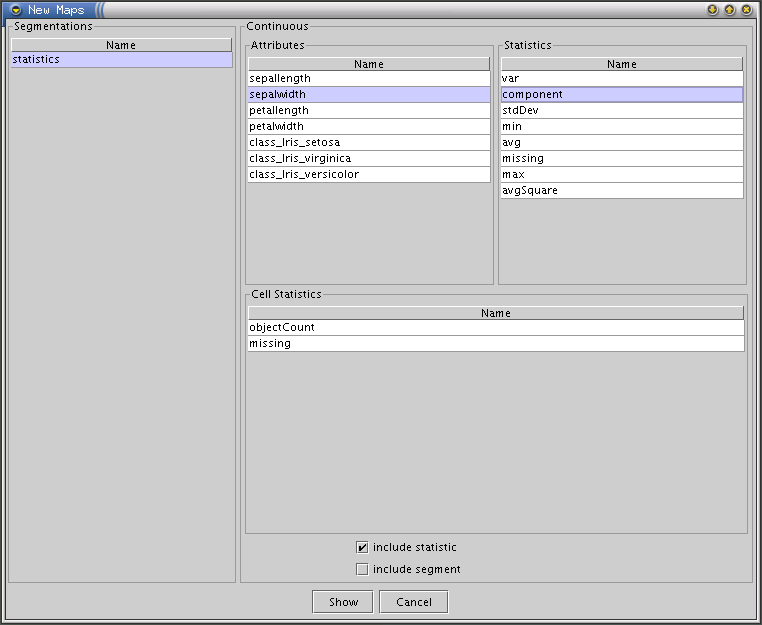Select the class_Iris_versicolor attribute
762x625 pixels.
click(x=369, y=174)
